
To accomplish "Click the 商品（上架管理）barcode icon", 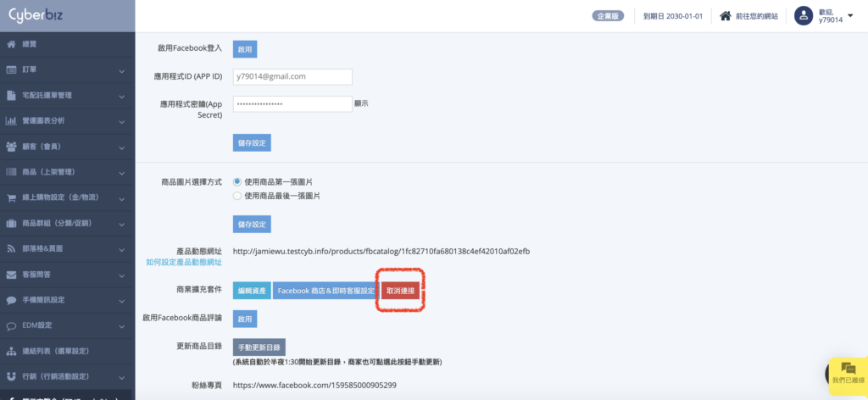I will [x=11, y=172].
